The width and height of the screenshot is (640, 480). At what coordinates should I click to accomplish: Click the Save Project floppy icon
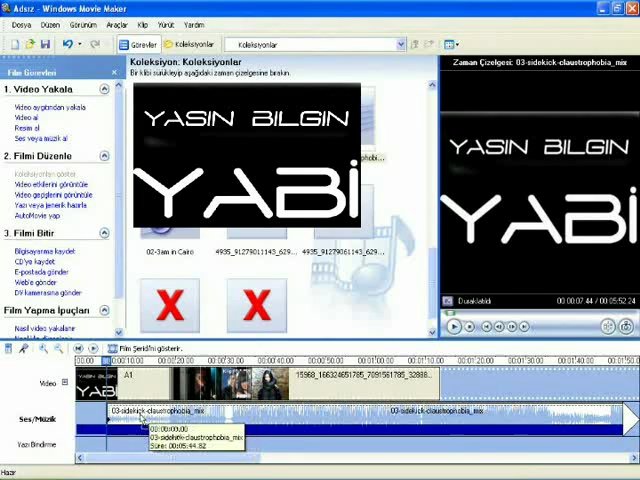pos(45,44)
